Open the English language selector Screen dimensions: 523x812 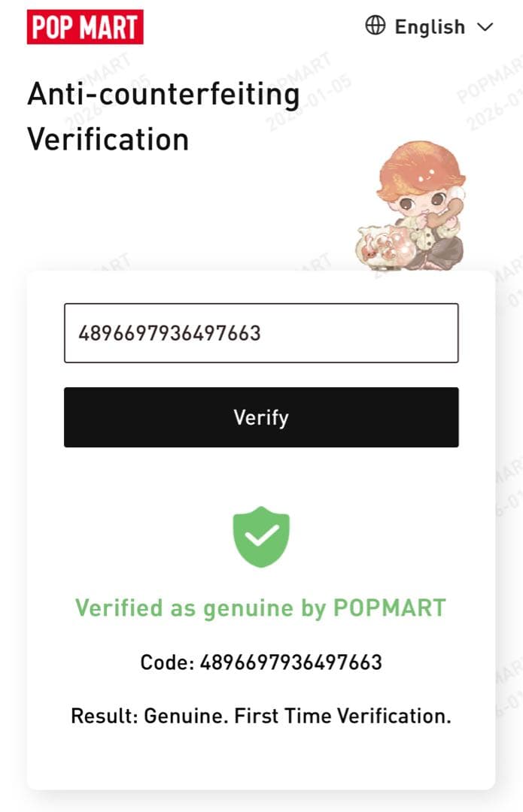430,27
